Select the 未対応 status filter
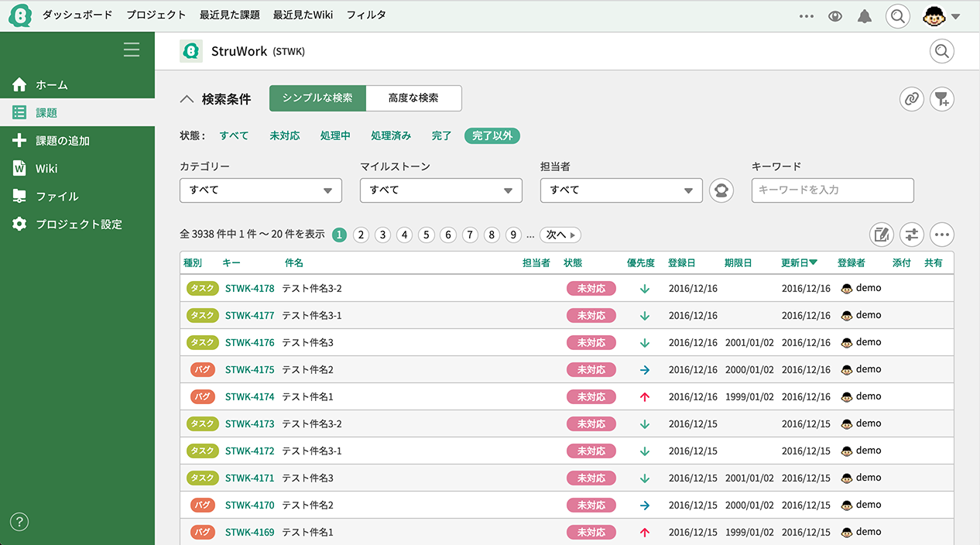980x545 pixels. point(284,134)
